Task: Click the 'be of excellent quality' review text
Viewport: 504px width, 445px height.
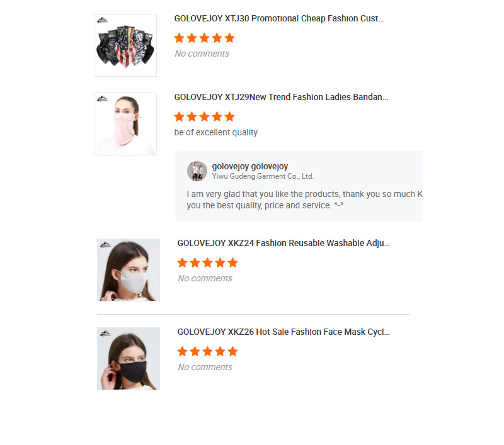Action: pyautogui.click(x=216, y=132)
